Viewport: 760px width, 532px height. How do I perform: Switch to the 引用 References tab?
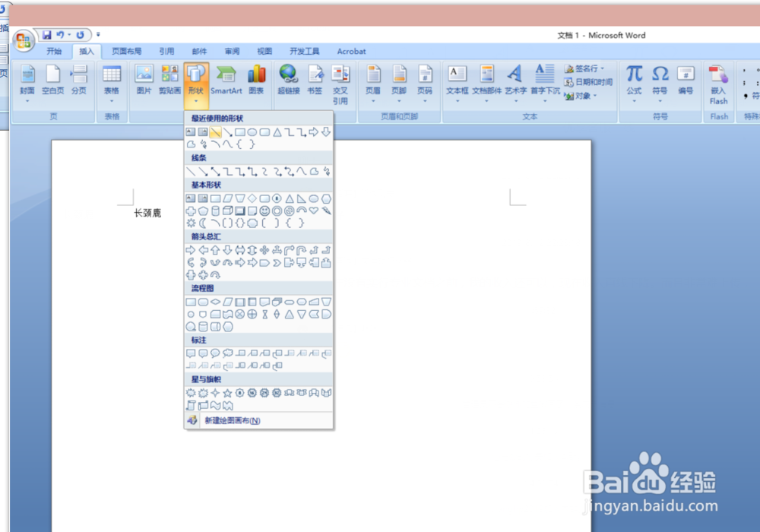[x=166, y=52]
